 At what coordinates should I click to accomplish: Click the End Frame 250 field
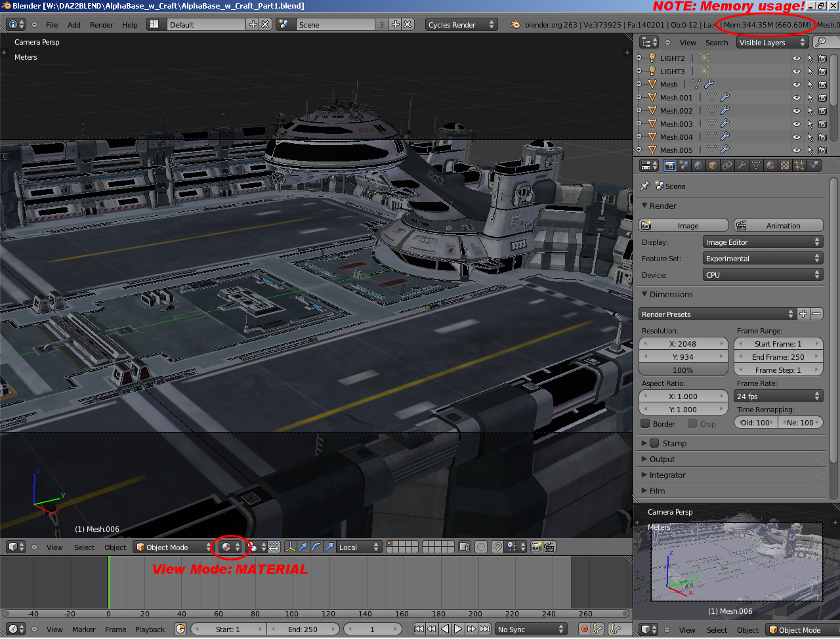(x=778, y=357)
